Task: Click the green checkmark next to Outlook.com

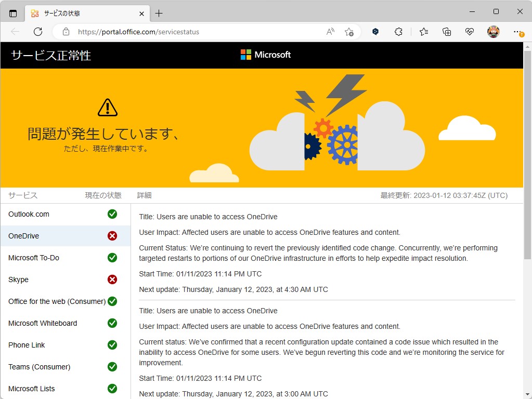Action: pyautogui.click(x=112, y=214)
